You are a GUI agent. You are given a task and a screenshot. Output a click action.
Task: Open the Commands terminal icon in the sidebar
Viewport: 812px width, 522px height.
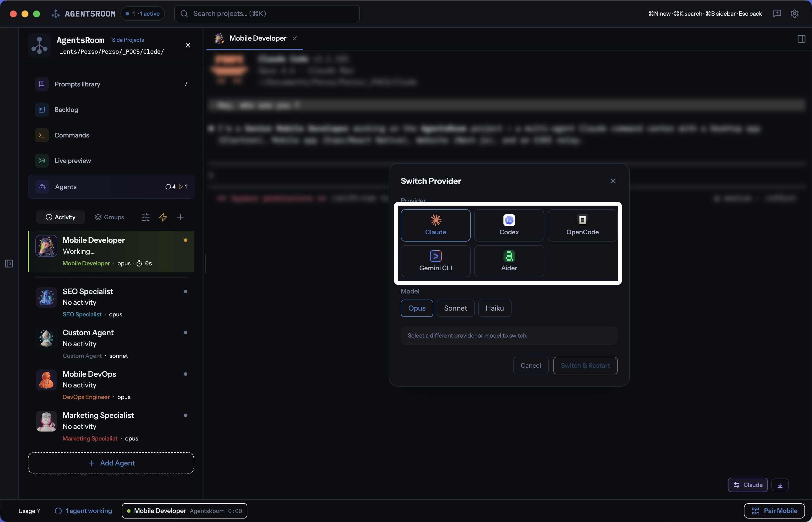pyautogui.click(x=41, y=135)
